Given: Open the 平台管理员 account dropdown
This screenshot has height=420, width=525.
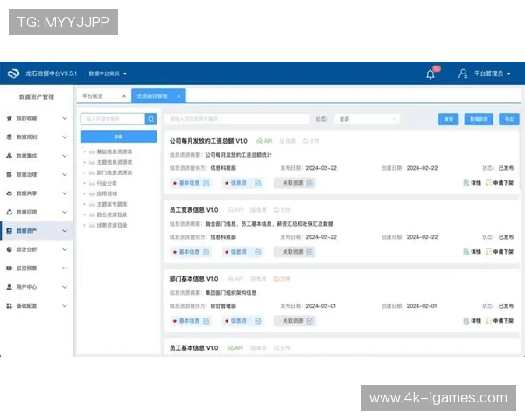Looking at the screenshot, I should pos(492,73).
